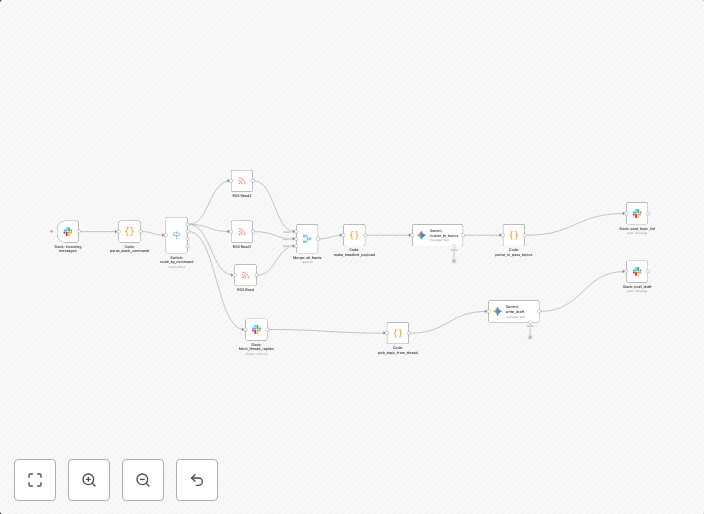Screen dimensions: 704x514
Task: Click the Tools plus under Gemini write_draft
Action: (530, 337)
